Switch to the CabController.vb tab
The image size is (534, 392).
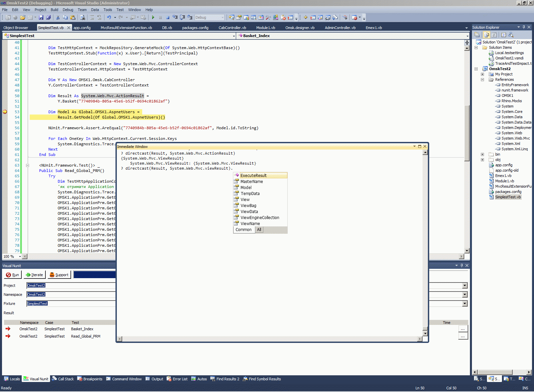[232, 28]
